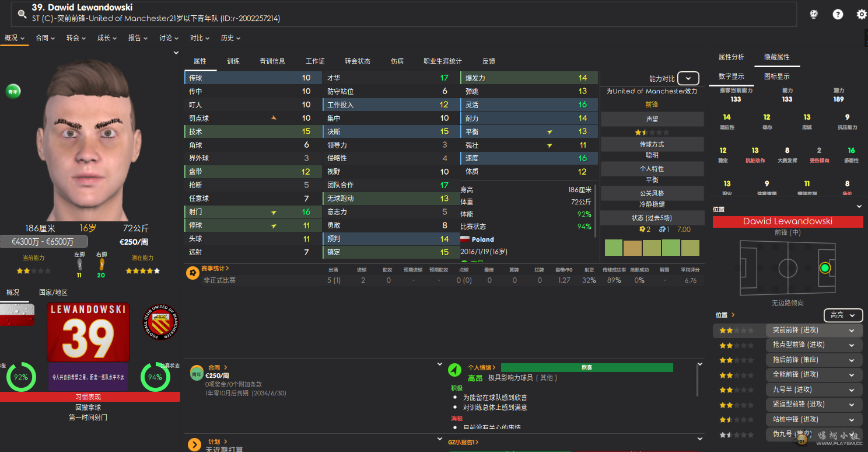Open the 转会 menu
The image size is (868, 452).
pyautogui.click(x=76, y=38)
